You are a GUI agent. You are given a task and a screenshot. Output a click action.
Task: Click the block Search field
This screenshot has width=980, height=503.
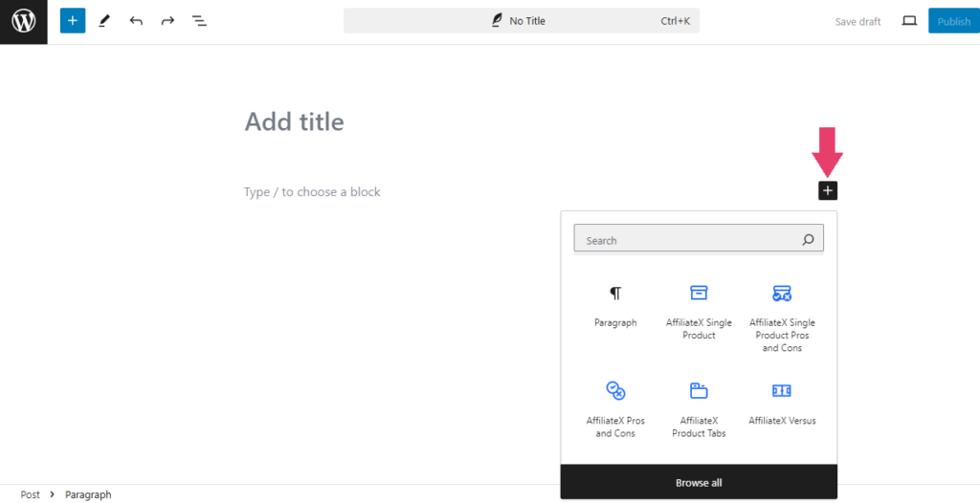(699, 239)
